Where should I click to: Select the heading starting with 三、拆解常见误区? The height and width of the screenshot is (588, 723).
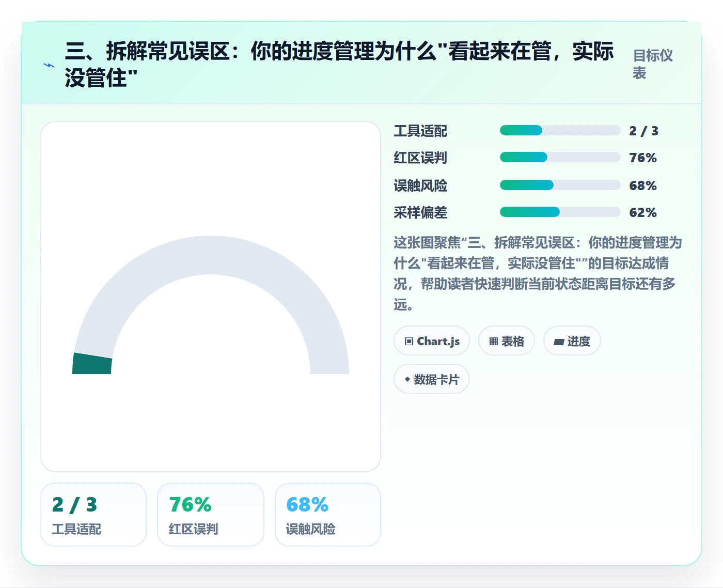(x=339, y=65)
